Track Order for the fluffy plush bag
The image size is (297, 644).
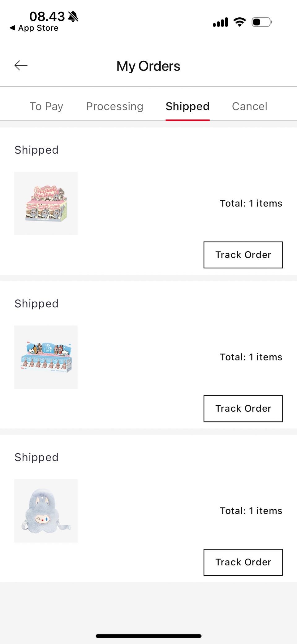point(243,562)
